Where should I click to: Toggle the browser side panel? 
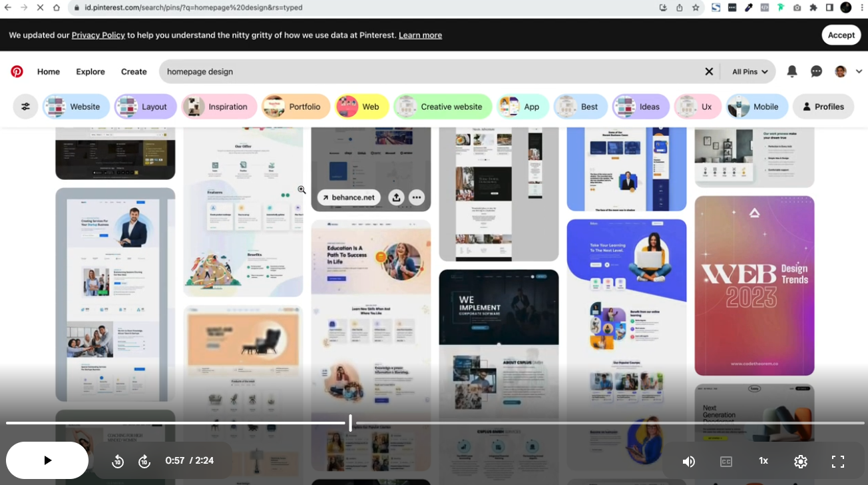pos(829,7)
